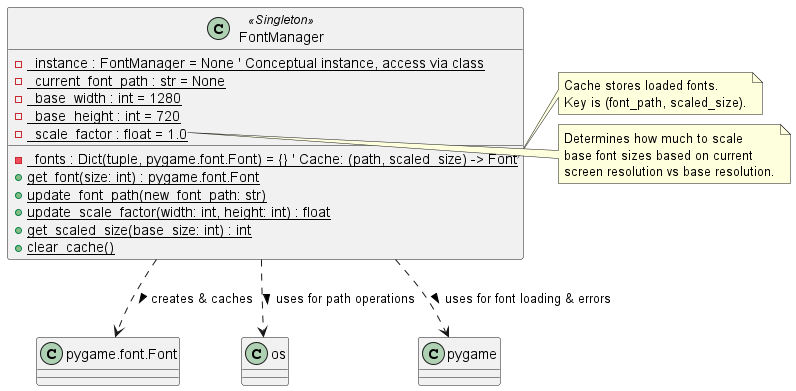The width and height of the screenshot is (796, 391).
Task: Click the pygame.font.Font class C icon
Action: click(x=51, y=354)
